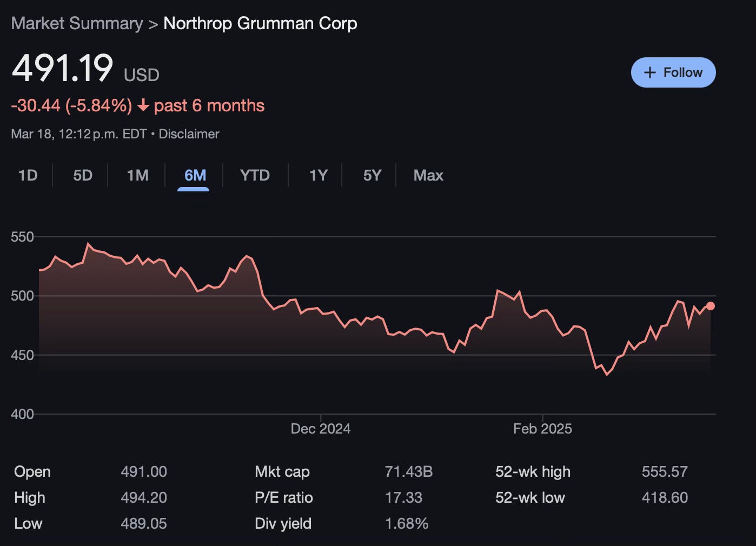Switch to the 5Y range tab
Image resolution: width=756 pixels, height=546 pixels.
(372, 175)
